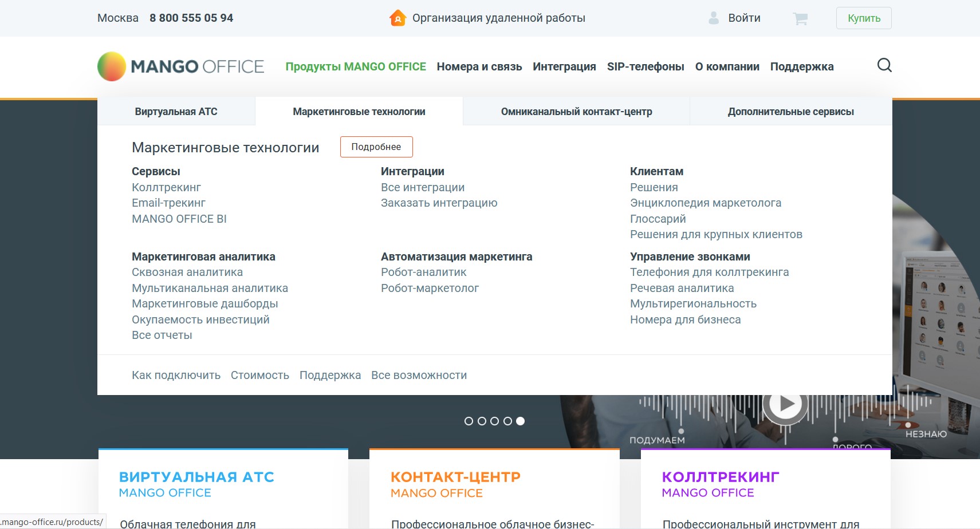Open the shopping cart icon
Image resolution: width=980 pixels, height=529 pixels.
pyautogui.click(x=800, y=19)
